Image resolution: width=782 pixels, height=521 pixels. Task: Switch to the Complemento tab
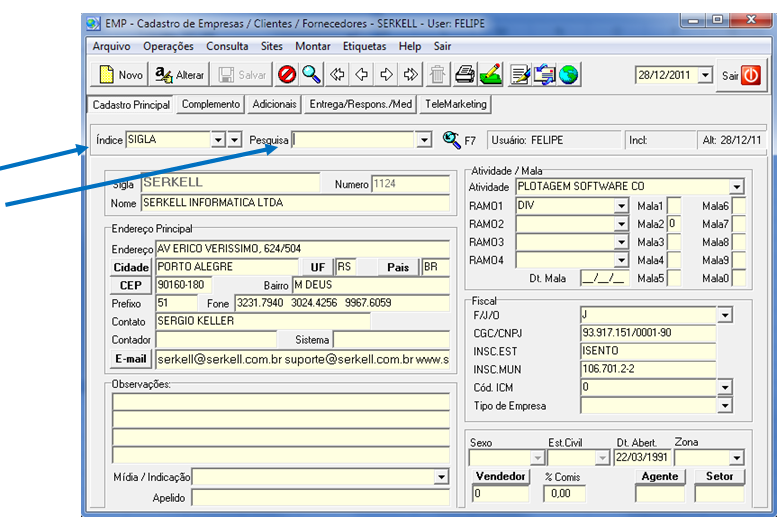[x=210, y=104]
